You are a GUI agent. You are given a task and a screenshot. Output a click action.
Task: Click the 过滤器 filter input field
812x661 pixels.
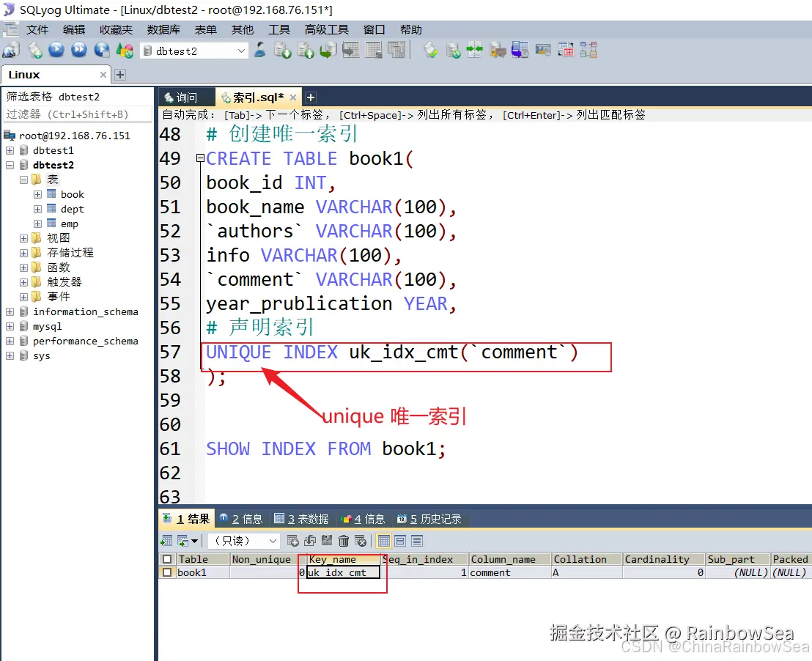pos(78,114)
